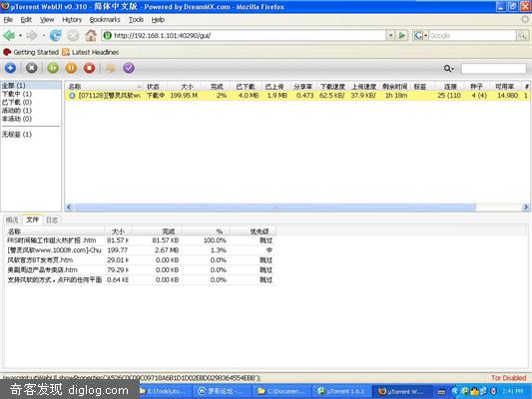This screenshot has height=399, width=532.
Task: Open the Google search engine dropdown
Action: click(x=425, y=35)
